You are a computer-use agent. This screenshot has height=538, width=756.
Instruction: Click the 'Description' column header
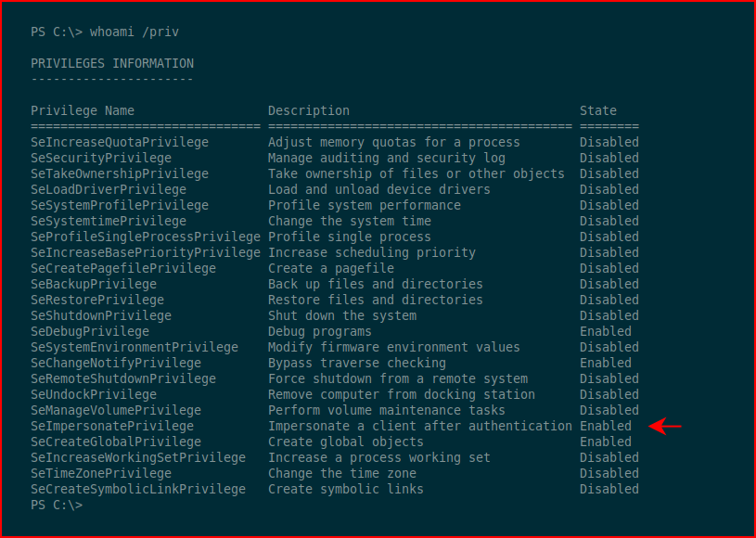click(x=309, y=111)
